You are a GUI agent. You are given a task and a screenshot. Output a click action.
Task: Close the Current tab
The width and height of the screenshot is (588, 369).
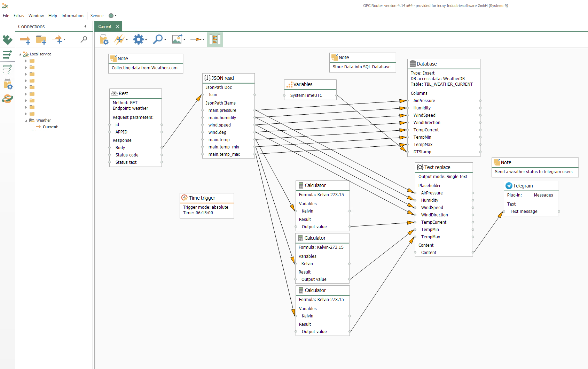coord(117,26)
